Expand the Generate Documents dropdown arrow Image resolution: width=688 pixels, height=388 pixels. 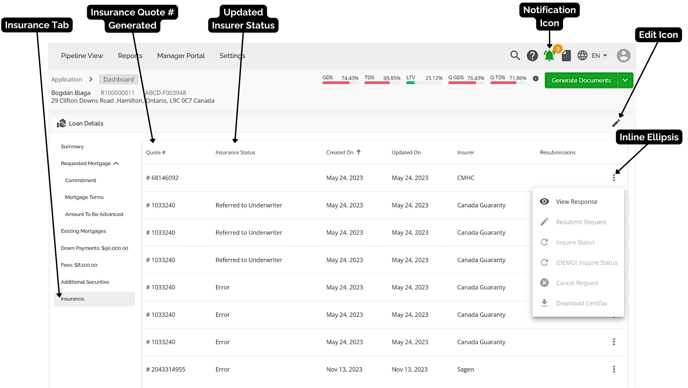coord(625,80)
